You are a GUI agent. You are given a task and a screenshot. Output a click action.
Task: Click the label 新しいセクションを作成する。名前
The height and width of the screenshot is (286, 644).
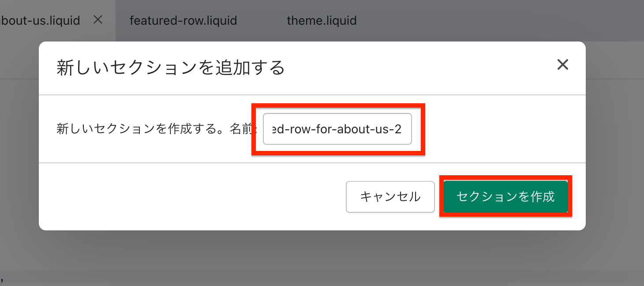tap(154, 129)
